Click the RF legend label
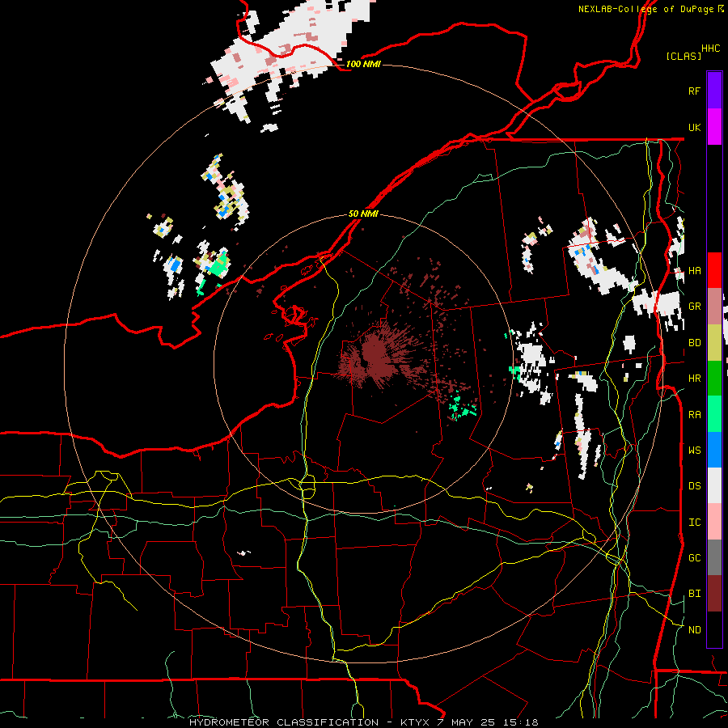The height and width of the screenshot is (728, 728). tap(694, 91)
